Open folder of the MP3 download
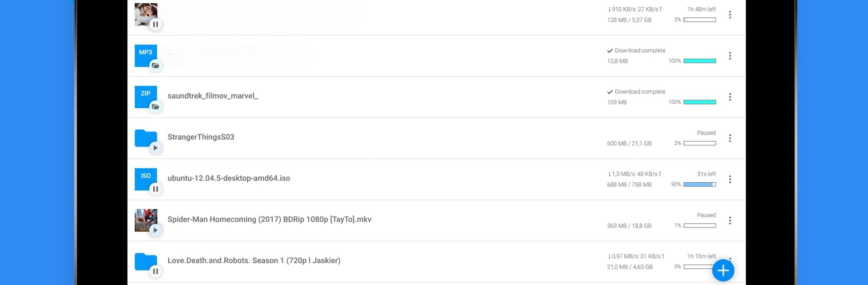The height and width of the screenshot is (285, 868). click(x=155, y=66)
